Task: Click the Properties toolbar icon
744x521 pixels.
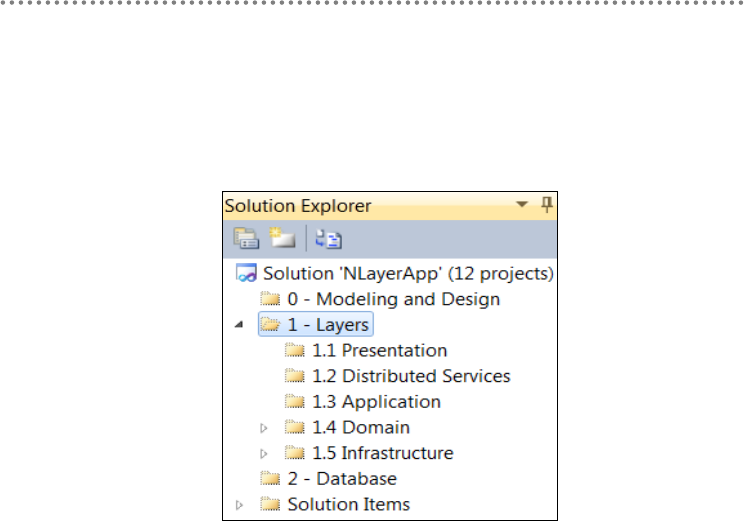Action: coord(246,239)
